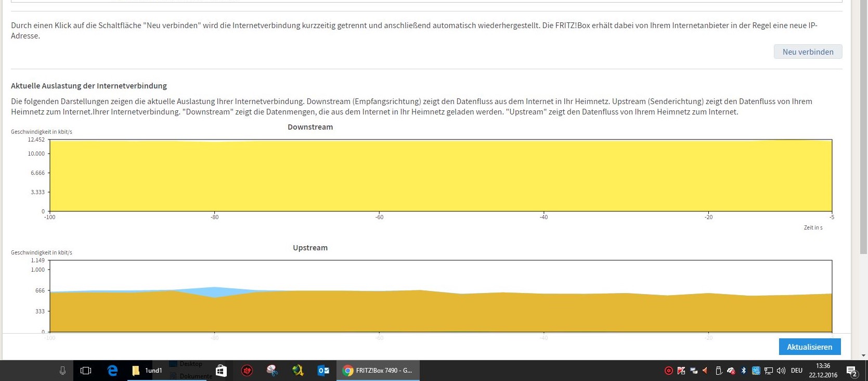Click the scroll down arrow at the bottom right
868x381 pixels.
[864, 355]
